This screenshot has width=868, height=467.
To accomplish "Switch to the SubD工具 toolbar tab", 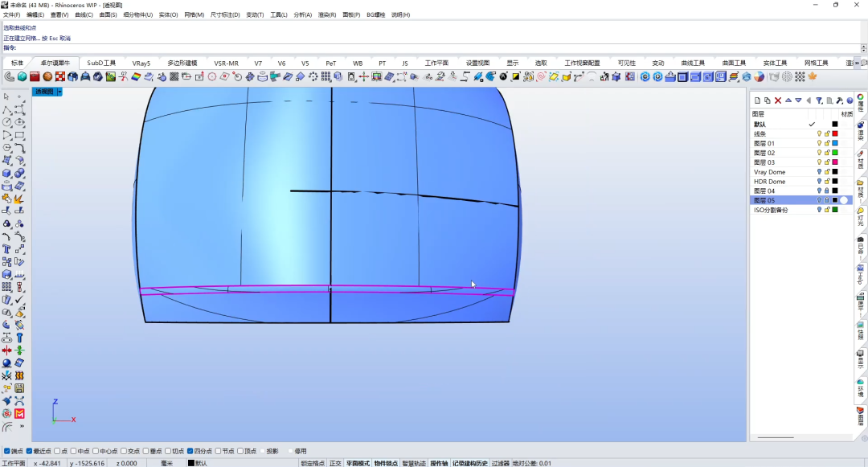I will coord(101,63).
